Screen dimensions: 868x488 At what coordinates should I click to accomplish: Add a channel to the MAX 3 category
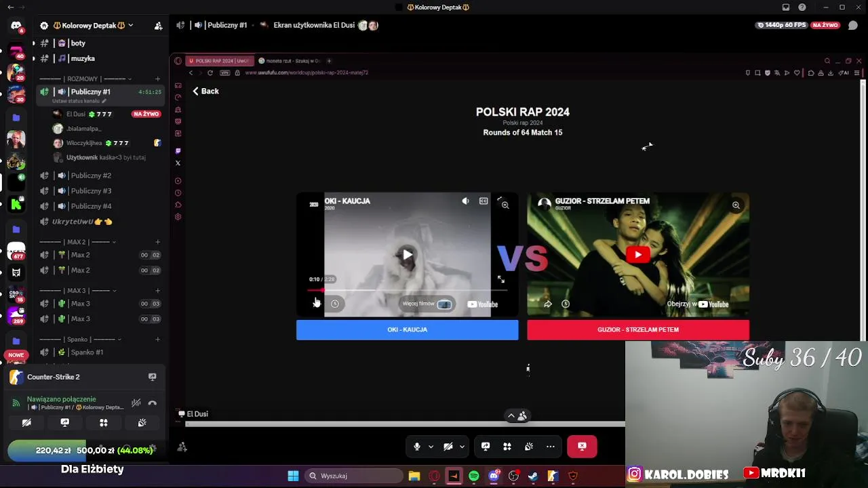click(157, 291)
